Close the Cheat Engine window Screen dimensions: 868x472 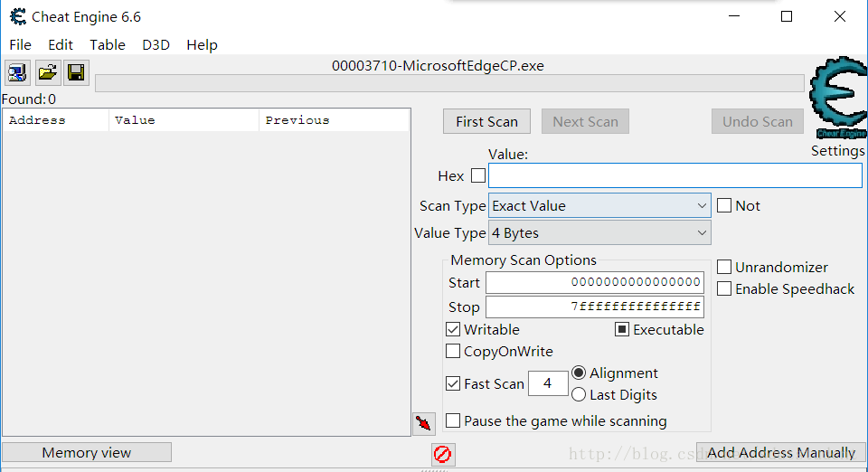point(840,16)
